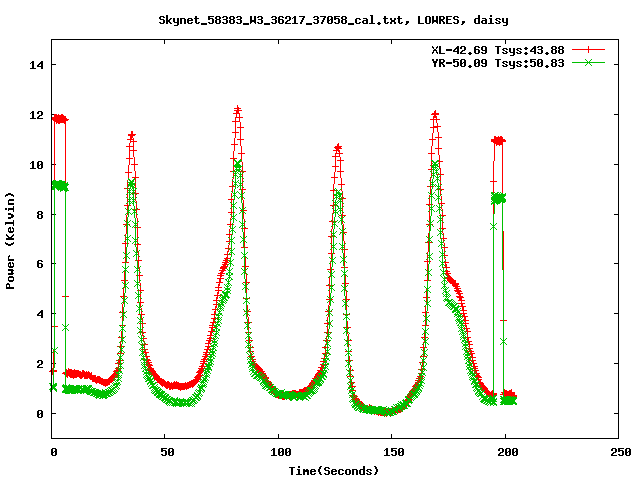Click the Time(Seconds) axis label
Screen dimensions: 640x480
click(x=333, y=471)
